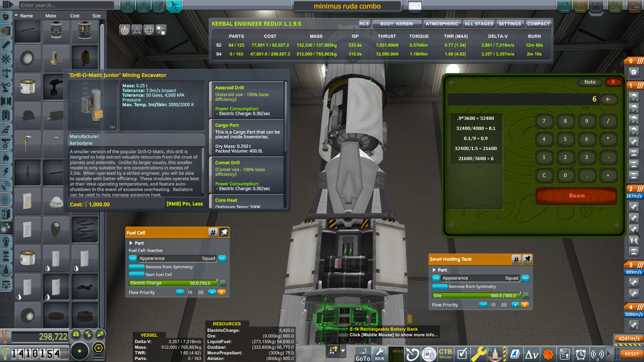Select the Offset gizmo tool
The height and width of the screenshot is (362, 644).
[x=136, y=30]
